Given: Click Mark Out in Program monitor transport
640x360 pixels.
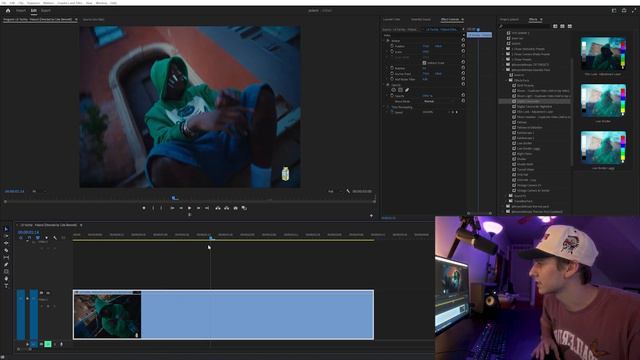Looking at the screenshot, I should [x=161, y=208].
